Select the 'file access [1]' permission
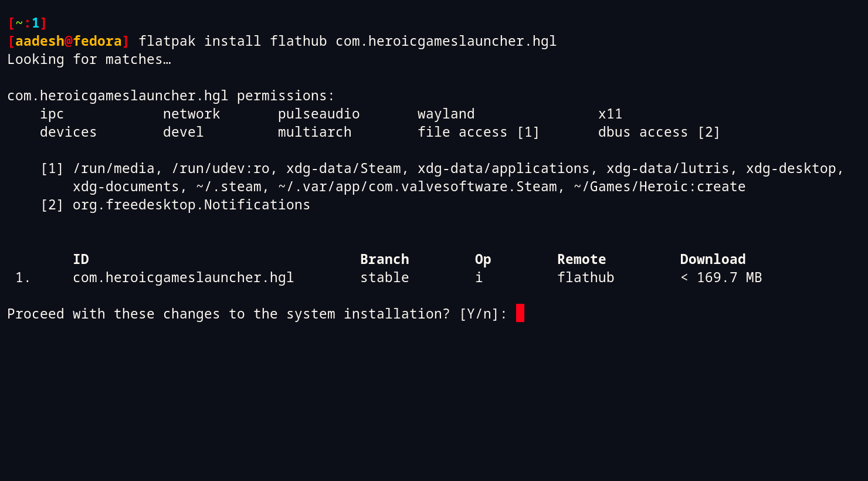The image size is (868, 481). coord(478,132)
